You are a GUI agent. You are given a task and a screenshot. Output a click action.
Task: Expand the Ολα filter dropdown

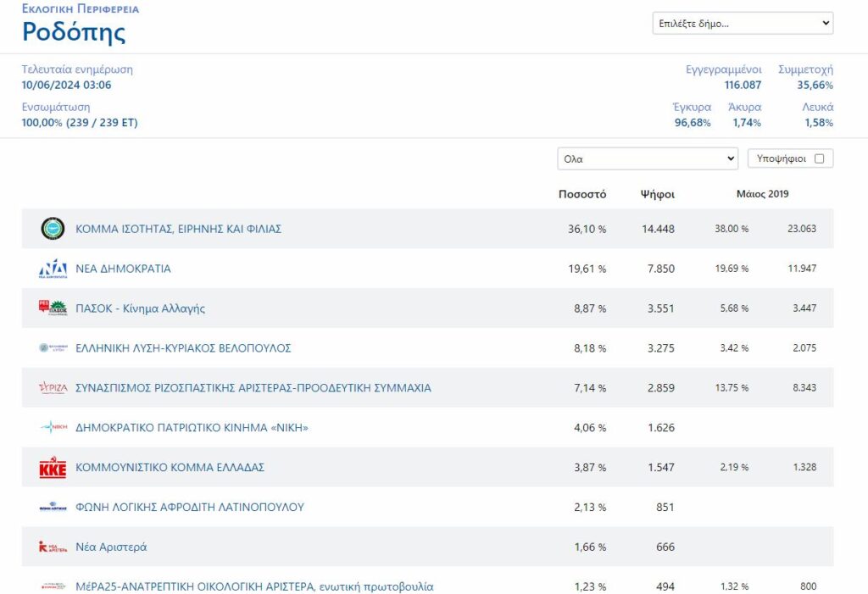coord(648,158)
